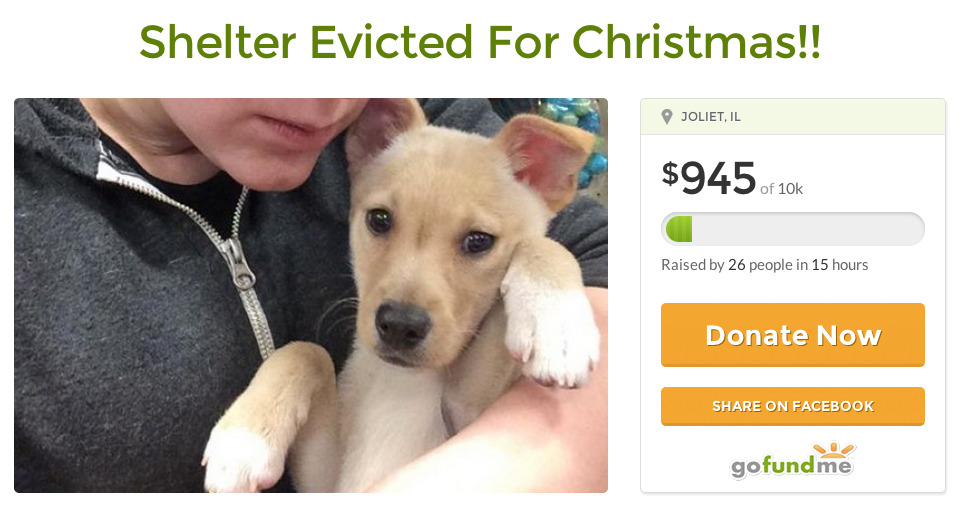Open the Shelter Evicted For Christmas title
Viewport: 961px width, 514px height.
[x=480, y=42]
